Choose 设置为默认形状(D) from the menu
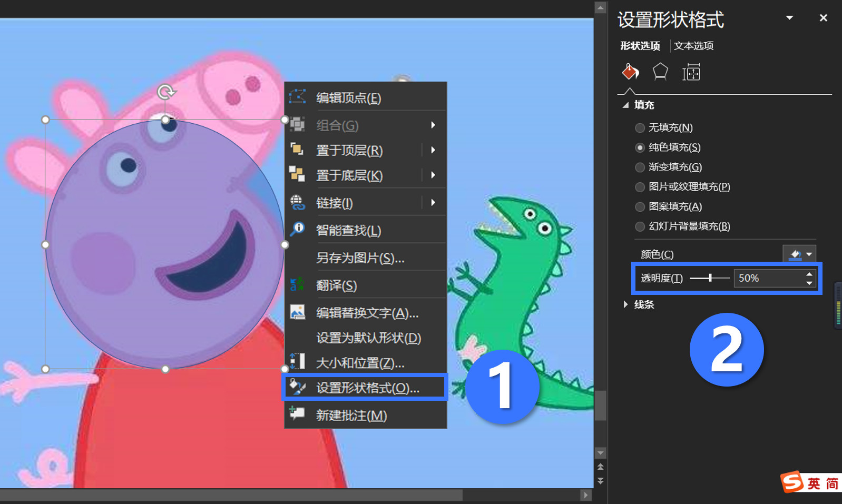This screenshot has height=504, width=842. coord(366,338)
